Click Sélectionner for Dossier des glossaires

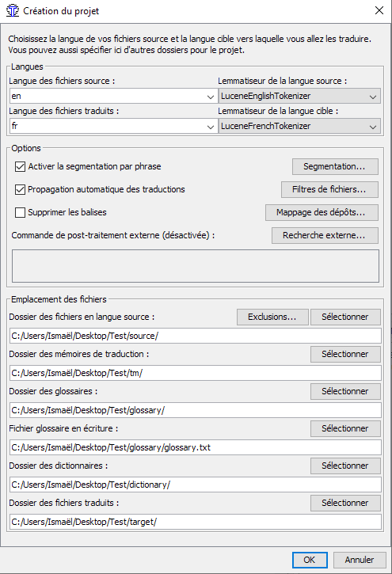345,391
